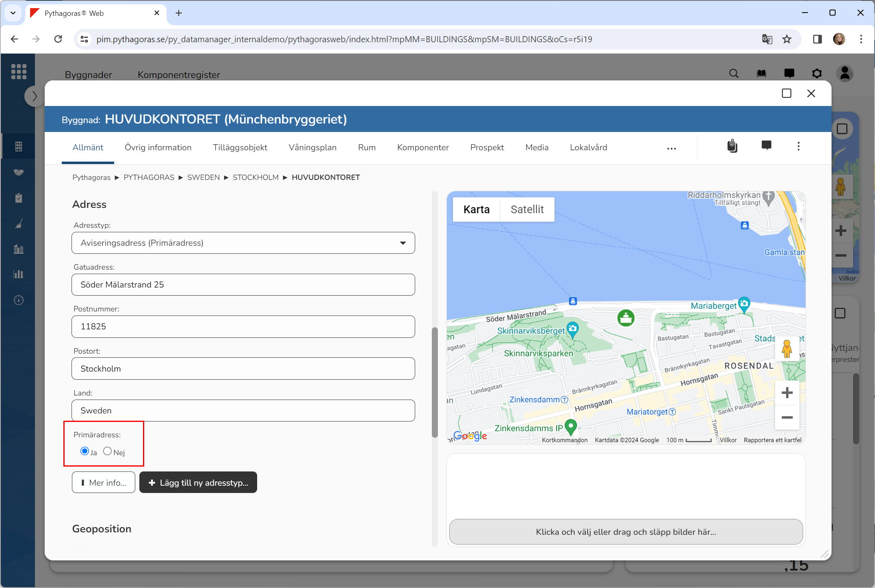
Task: Click the paperclip attachments icon
Action: tap(732, 146)
